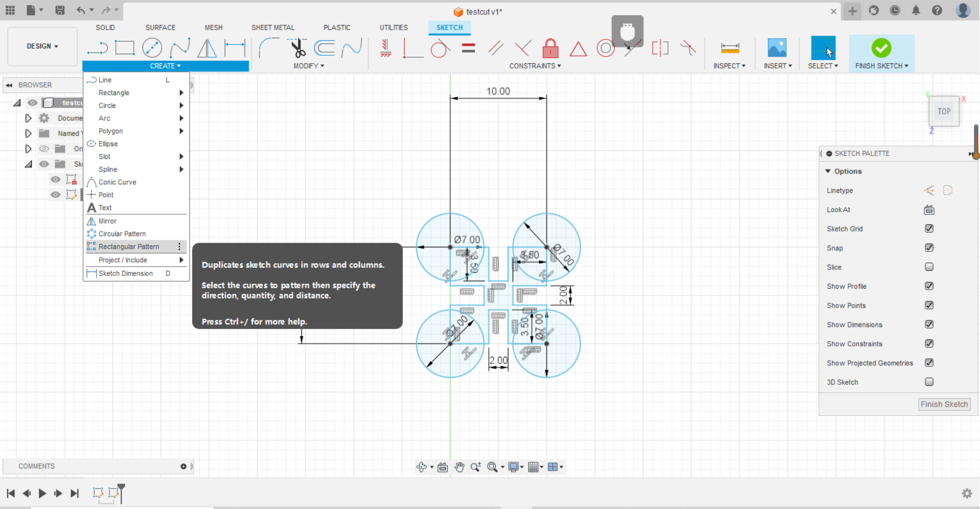The height and width of the screenshot is (509, 980).
Task: Add a comment with the plus icon
Action: point(183,466)
